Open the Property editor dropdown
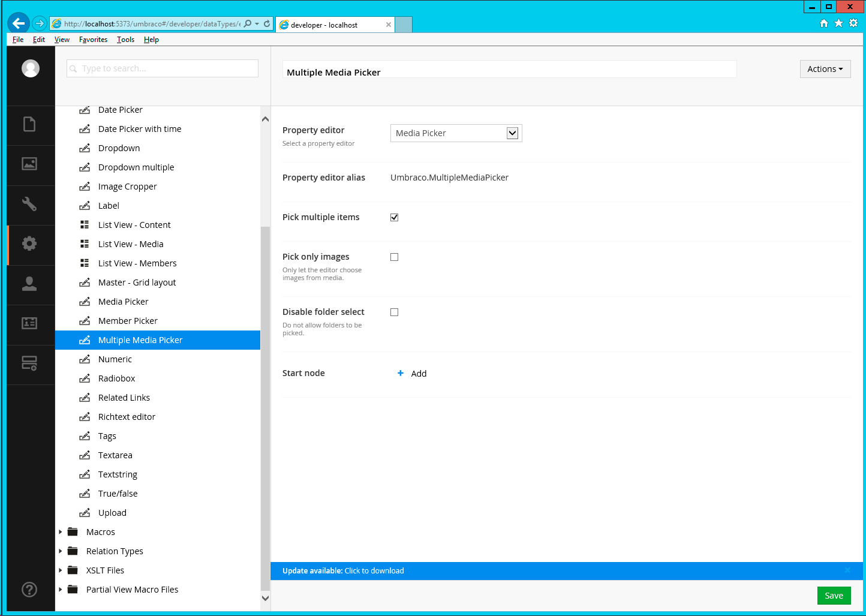 point(456,133)
